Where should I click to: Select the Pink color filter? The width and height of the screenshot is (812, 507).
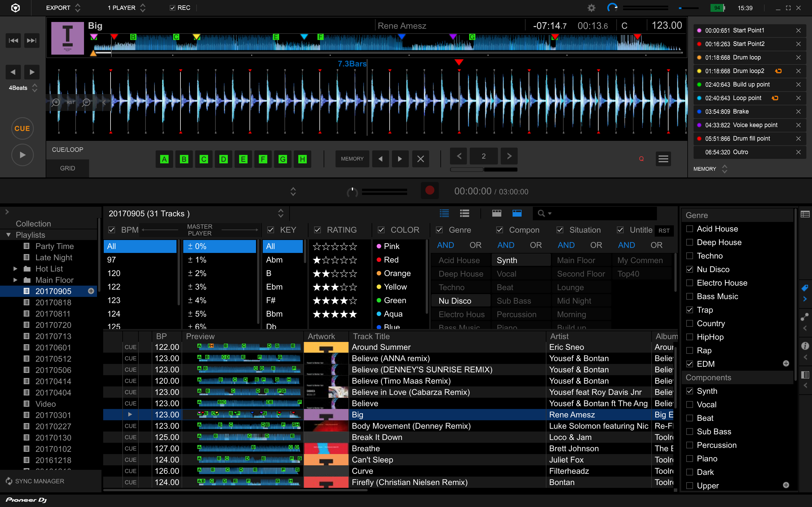coord(391,246)
